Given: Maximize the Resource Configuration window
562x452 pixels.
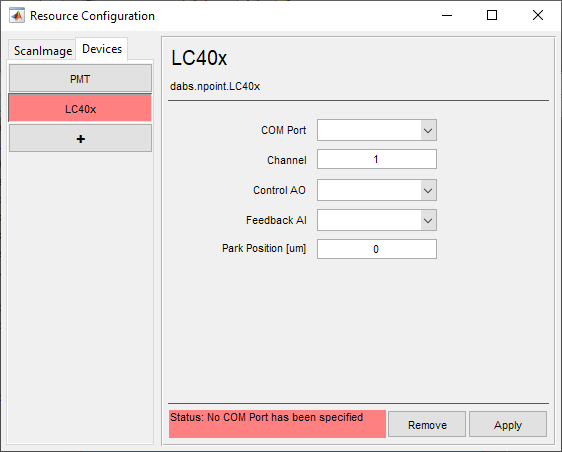Looking at the screenshot, I should [492, 15].
